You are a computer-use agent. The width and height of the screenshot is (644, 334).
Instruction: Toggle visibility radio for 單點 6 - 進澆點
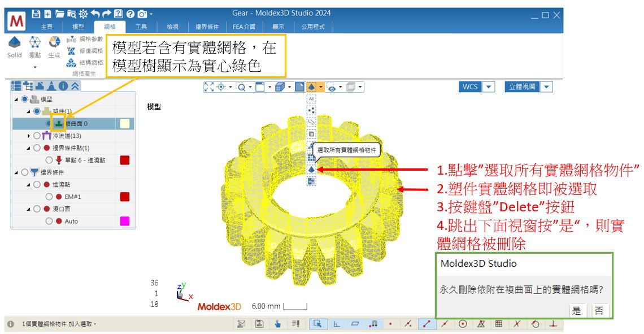pyautogui.click(x=49, y=160)
